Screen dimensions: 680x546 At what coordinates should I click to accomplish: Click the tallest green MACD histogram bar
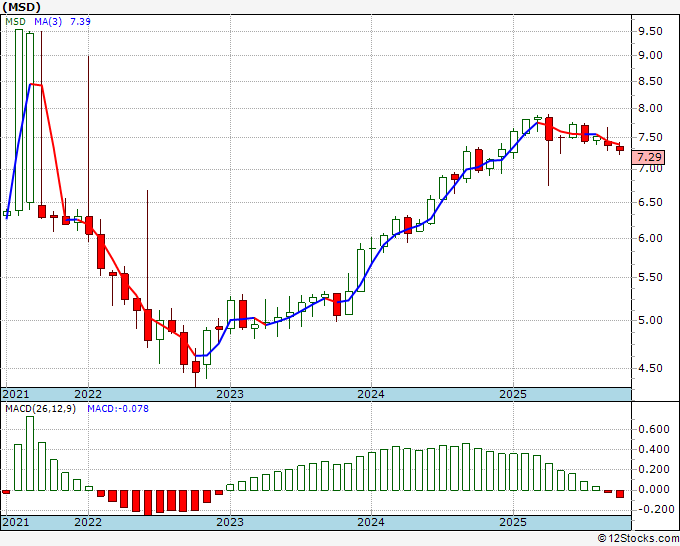point(30,453)
